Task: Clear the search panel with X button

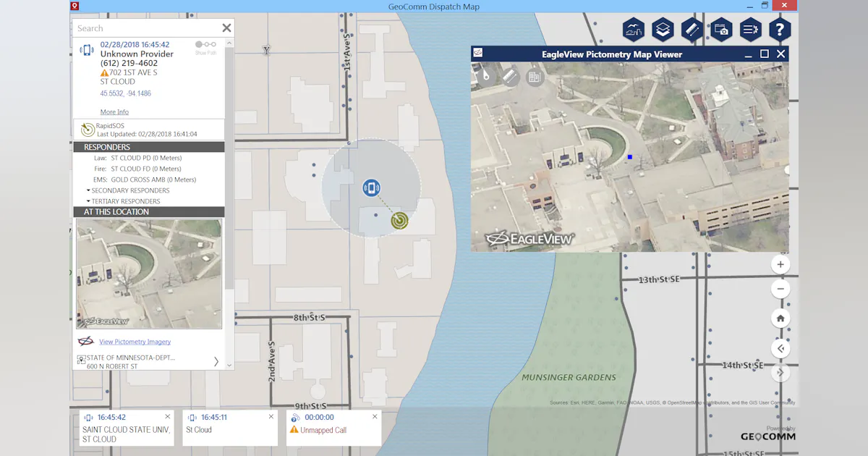Action: point(226,28)
